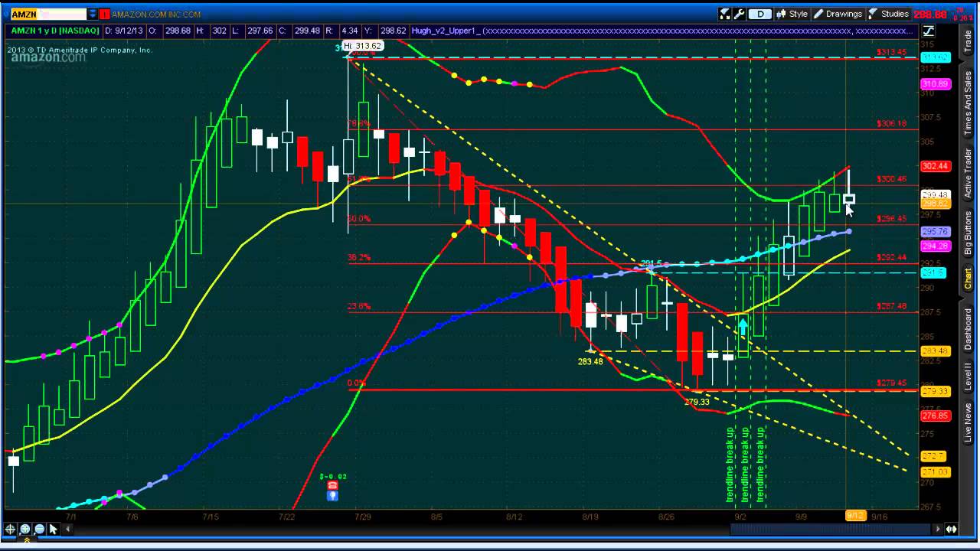Image resolution: width=980 pixels, height=551 pixels.
Task: Click the 291.5 cyan price bubble
Action: 933,273
